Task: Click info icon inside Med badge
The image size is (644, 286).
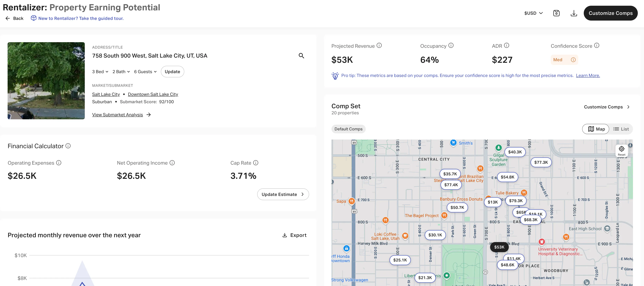Action: [x=573, y=60]
